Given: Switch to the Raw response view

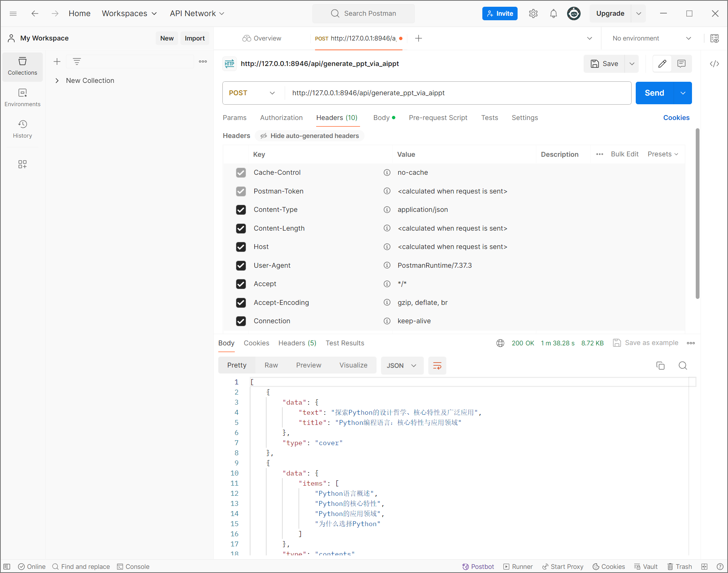Looking at the screenshot, I should click(271, 365).
